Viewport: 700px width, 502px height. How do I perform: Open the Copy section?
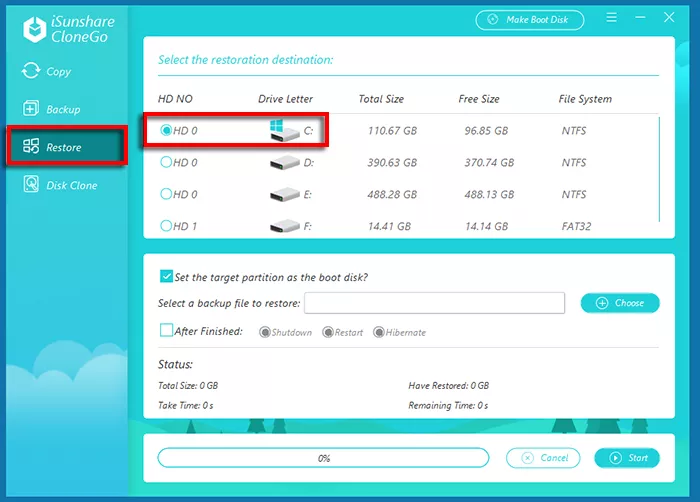[46, 71]
